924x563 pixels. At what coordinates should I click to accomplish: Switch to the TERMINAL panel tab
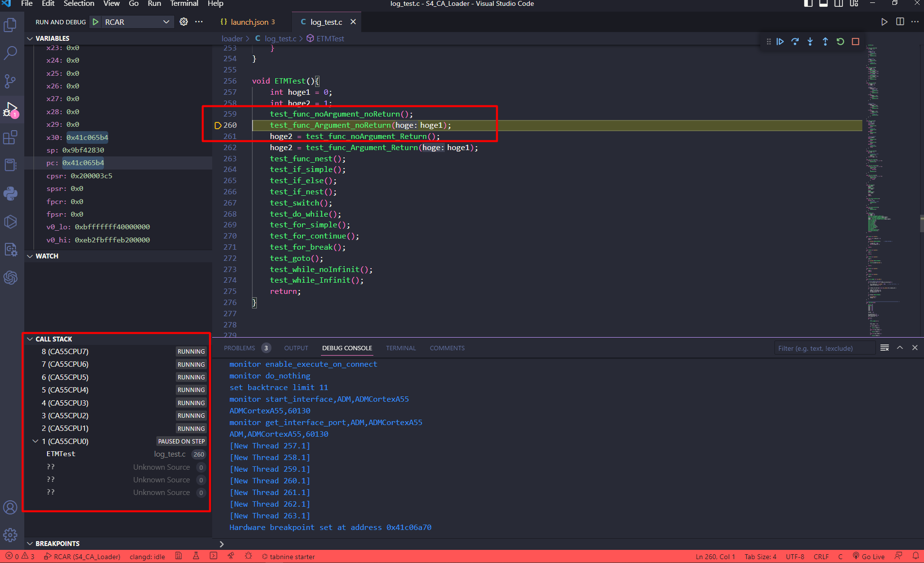pos(401,348)
